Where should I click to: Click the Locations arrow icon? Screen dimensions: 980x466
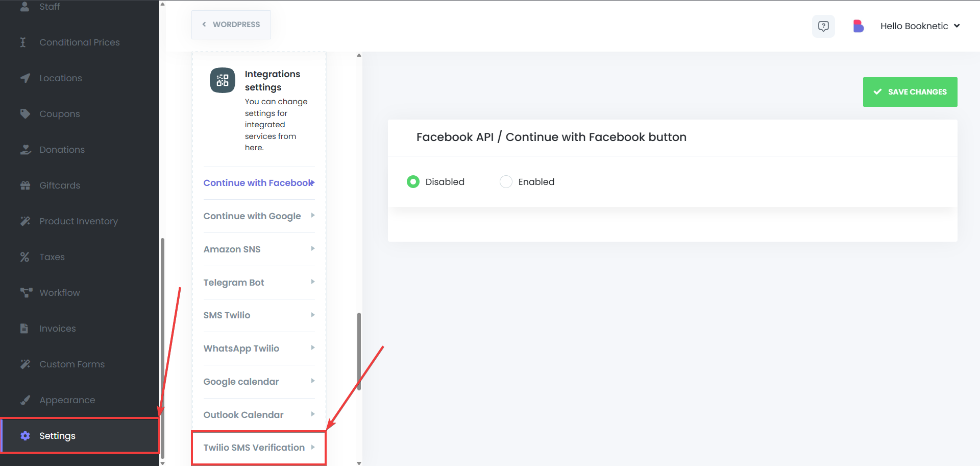click(25, 78)
